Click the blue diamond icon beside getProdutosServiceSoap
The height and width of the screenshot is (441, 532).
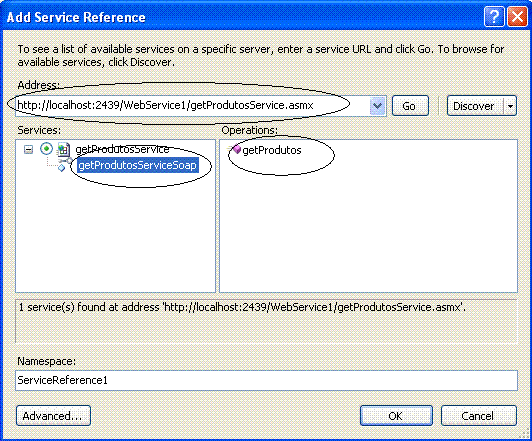coord(61,168)
